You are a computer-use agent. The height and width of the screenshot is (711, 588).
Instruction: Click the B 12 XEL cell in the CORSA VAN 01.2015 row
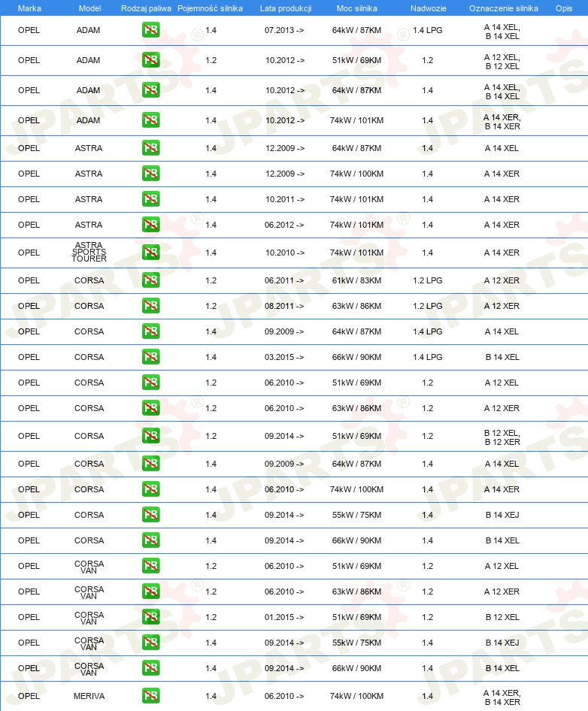click(x=502, y=617)
